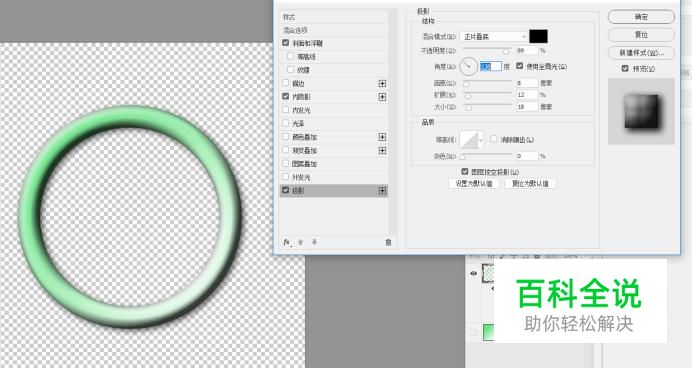Toggle 使用全局光 checkbox
The height and width of the screenshot is (368, 692).
(x=519, y=66)
